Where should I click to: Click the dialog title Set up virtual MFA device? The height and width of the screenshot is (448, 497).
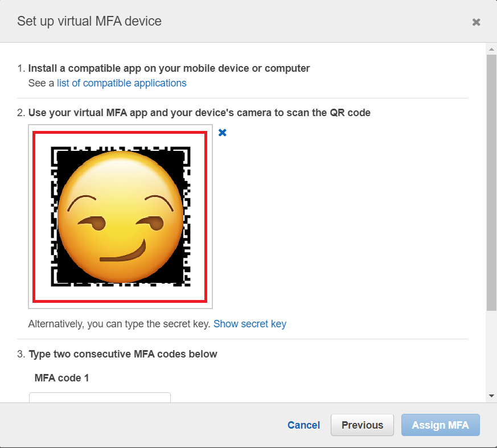coord(88,22)
